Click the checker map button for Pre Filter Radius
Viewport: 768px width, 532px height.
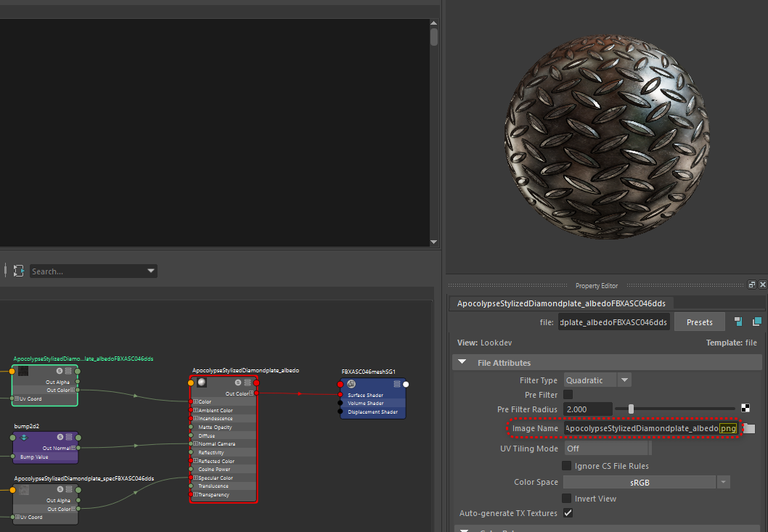click(745, 409)
